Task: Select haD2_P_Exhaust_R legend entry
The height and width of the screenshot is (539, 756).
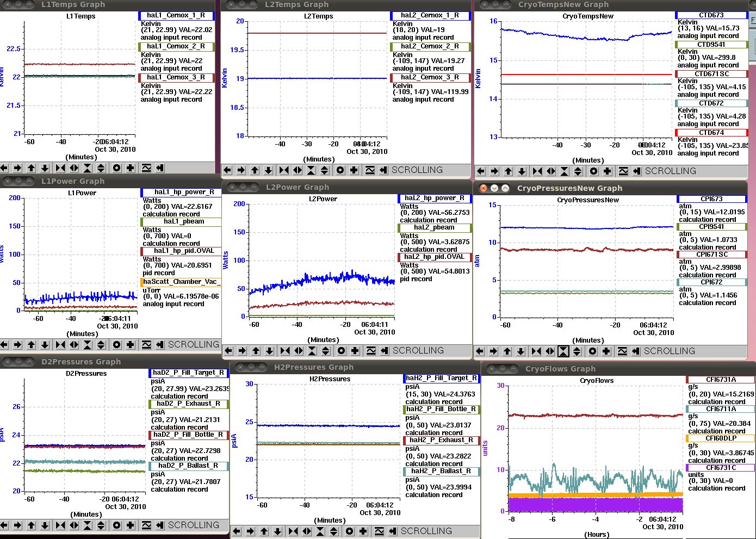Action: pos(189,404)
